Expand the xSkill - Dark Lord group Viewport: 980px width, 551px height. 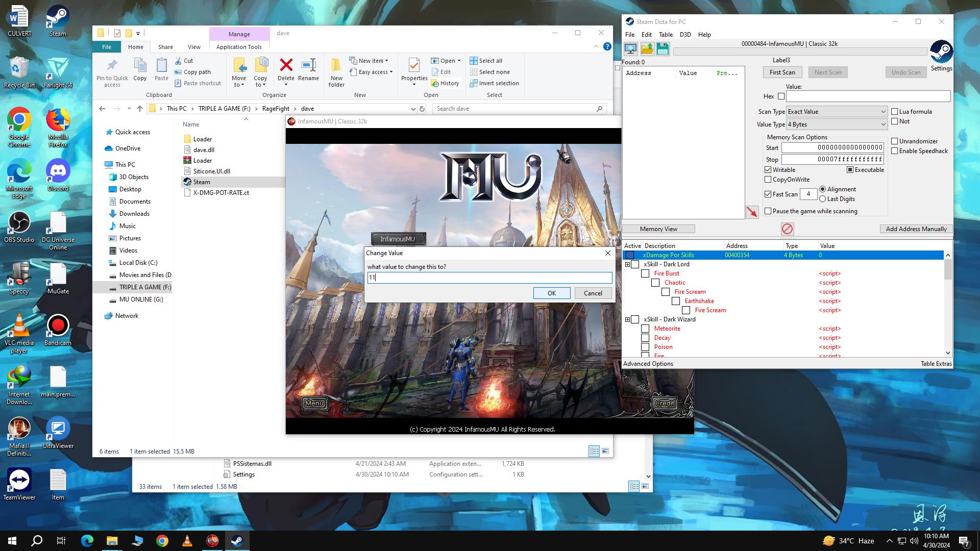(627, 264)
